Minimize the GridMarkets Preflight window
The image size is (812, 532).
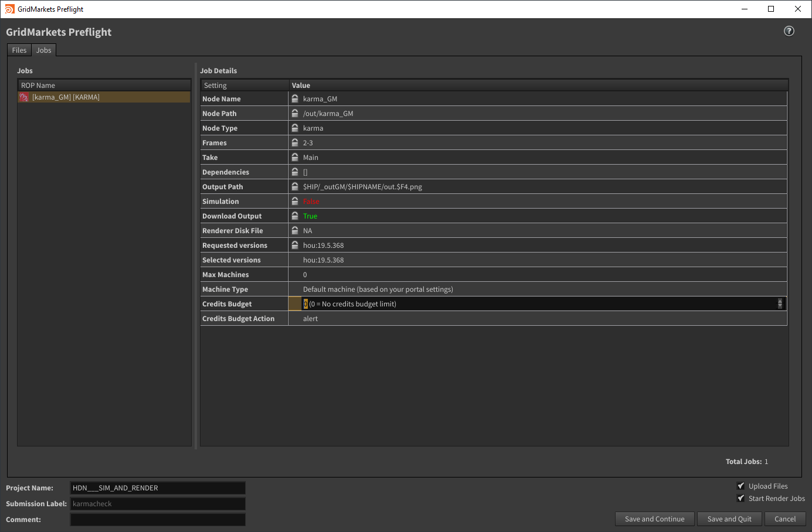744,9
